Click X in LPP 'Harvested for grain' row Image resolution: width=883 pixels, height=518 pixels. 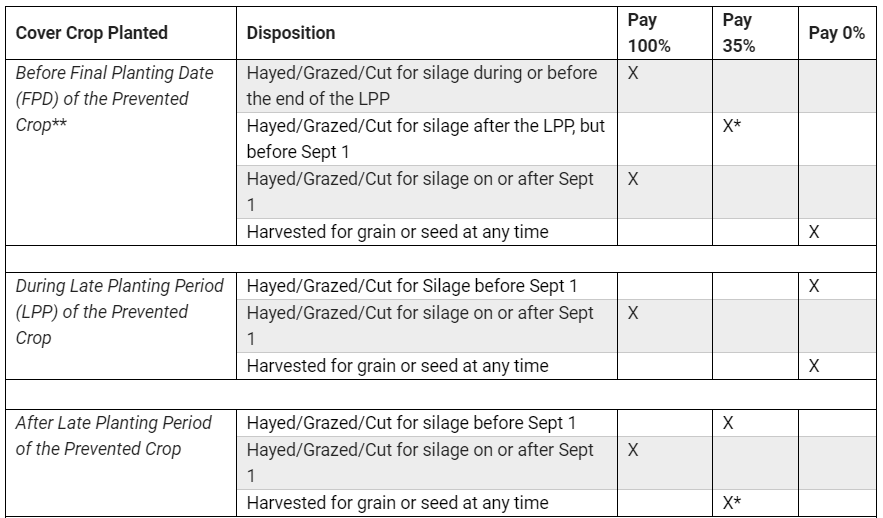pos(814,366)
